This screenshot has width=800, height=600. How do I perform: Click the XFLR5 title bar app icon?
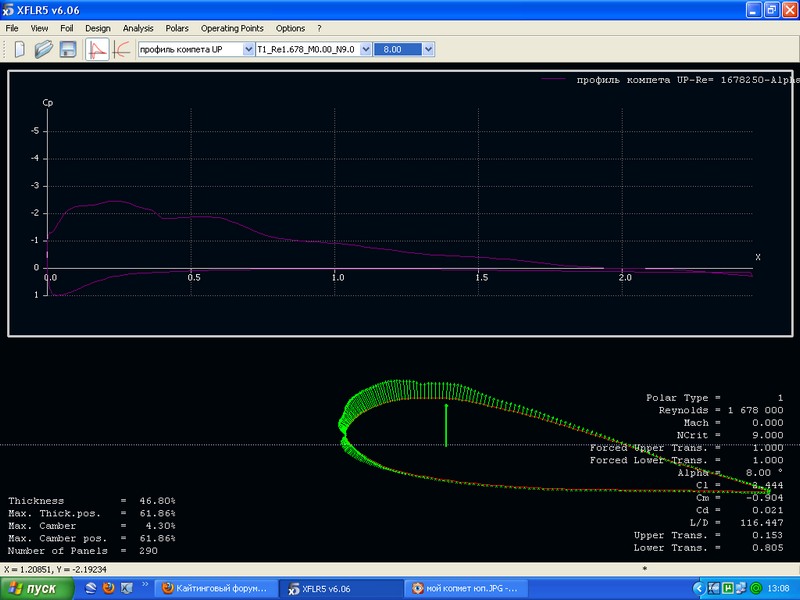9,10
